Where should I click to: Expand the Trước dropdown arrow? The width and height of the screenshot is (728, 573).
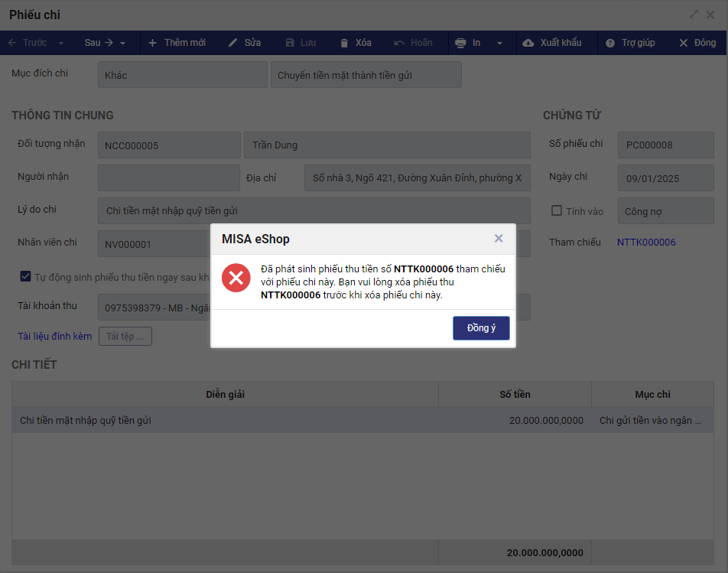(x=61, y=43)
